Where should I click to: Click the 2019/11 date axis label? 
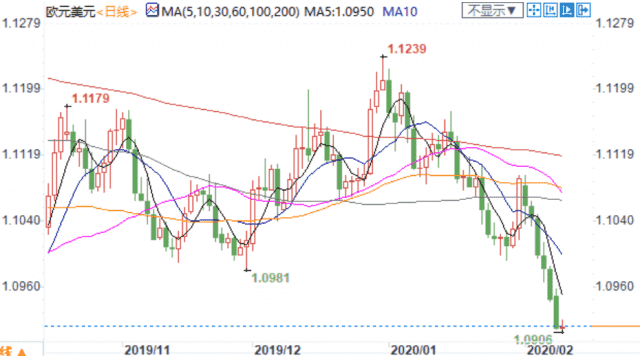point(147,350)
